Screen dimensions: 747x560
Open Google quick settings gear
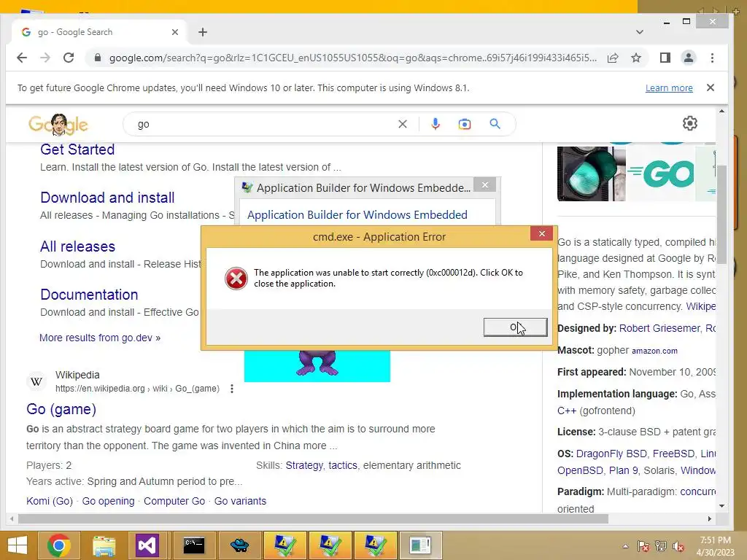pos(690,124)
